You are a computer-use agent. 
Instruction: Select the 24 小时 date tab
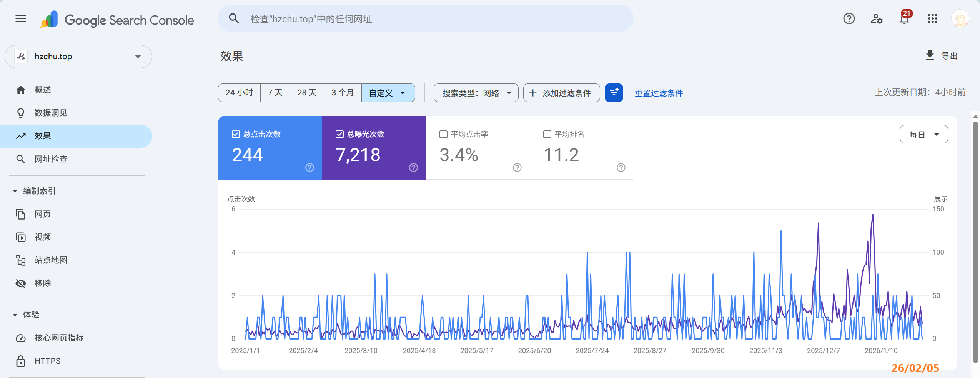click(x=239, y=93)
